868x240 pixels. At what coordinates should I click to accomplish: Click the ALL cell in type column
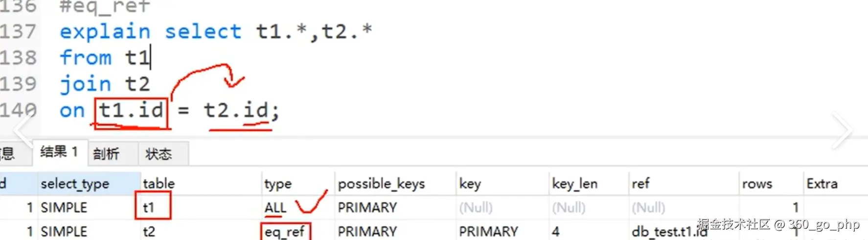pyautogui.click(x=275, y=208)
